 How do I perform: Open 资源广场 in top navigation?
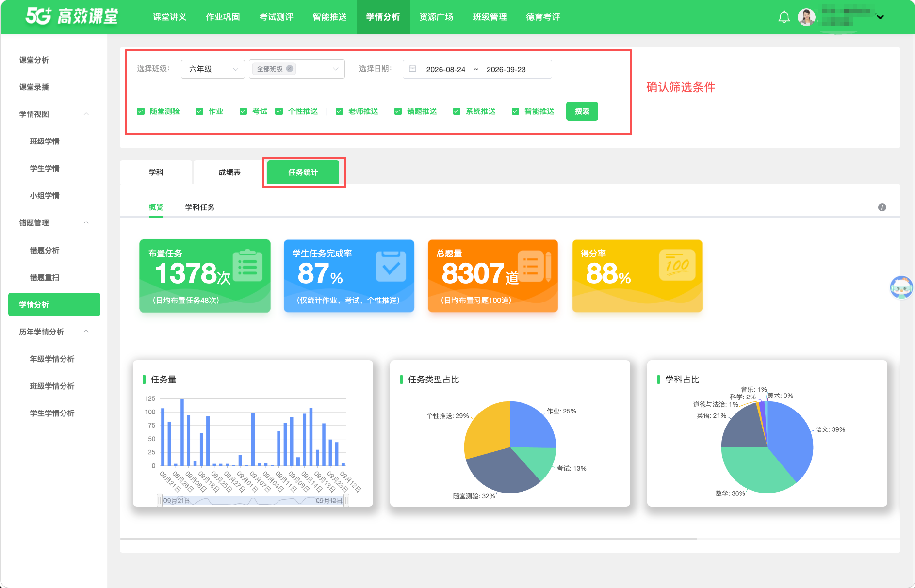coord(437,17)
